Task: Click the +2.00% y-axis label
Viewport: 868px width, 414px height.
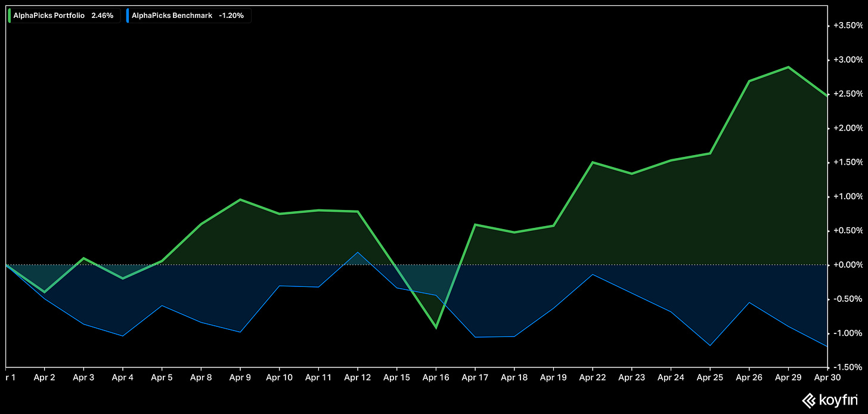Action: [x=849, y=128]
